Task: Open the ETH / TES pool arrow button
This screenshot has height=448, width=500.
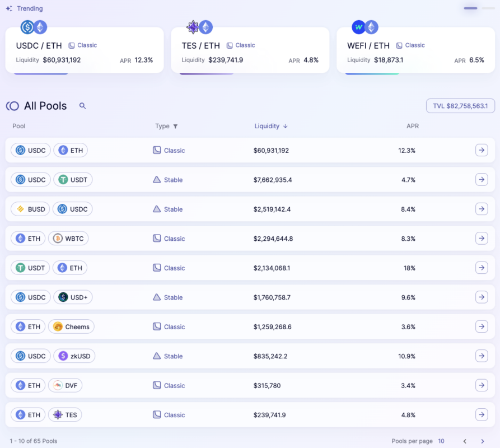Action: tap(482, 415)
